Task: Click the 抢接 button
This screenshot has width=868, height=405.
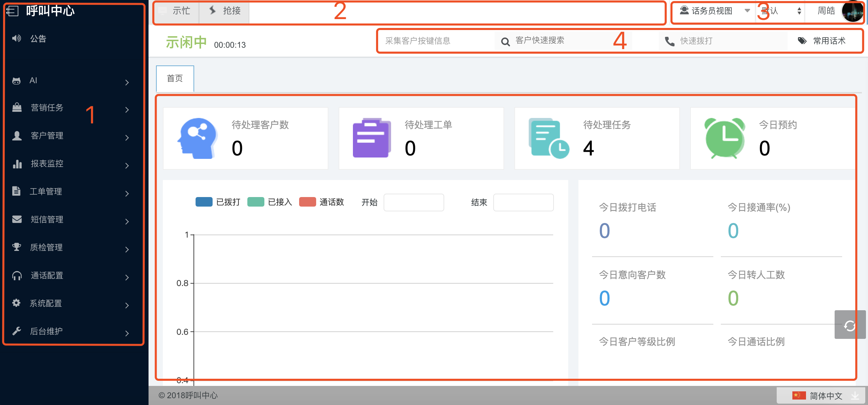Action: click(224, 11)
